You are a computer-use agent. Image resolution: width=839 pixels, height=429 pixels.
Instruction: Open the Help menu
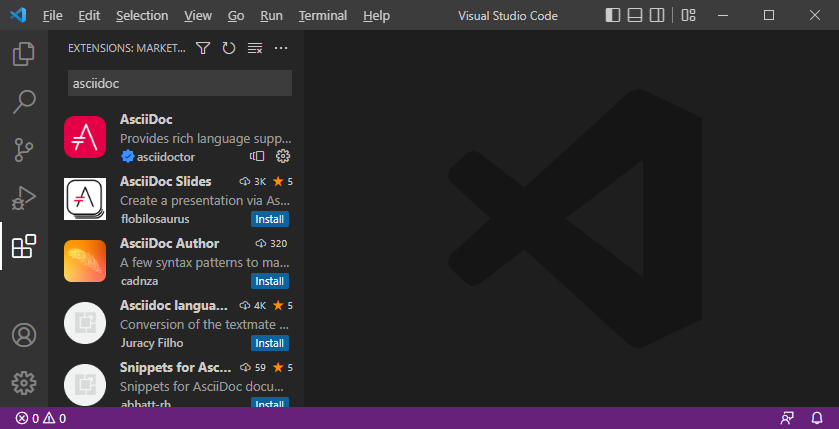376,16
